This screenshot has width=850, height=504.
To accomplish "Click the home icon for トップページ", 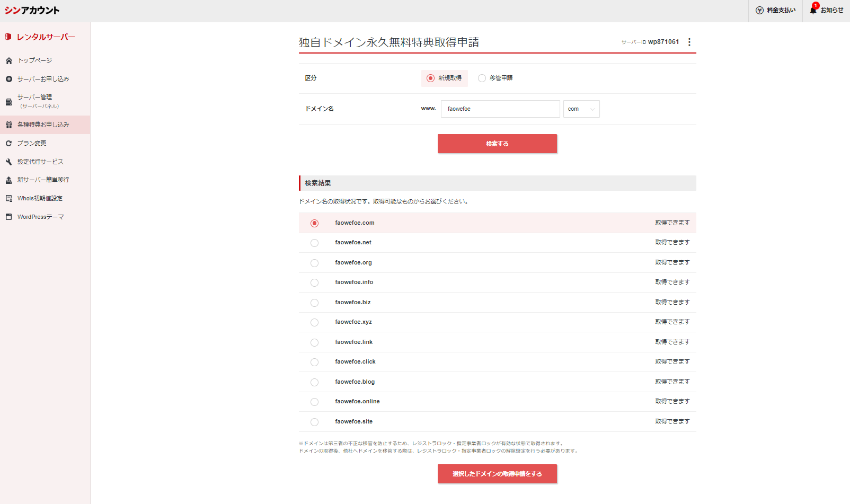I will (9, 61).
